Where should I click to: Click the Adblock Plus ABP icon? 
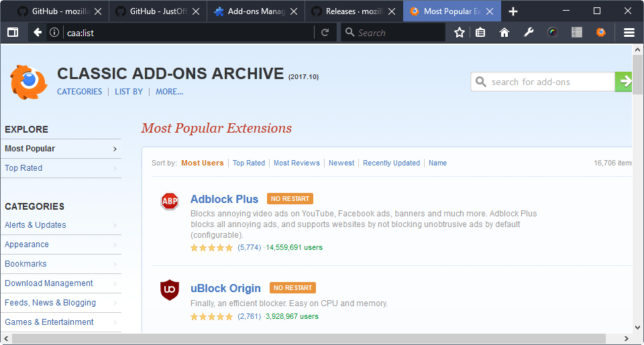[x=170, y=201]
